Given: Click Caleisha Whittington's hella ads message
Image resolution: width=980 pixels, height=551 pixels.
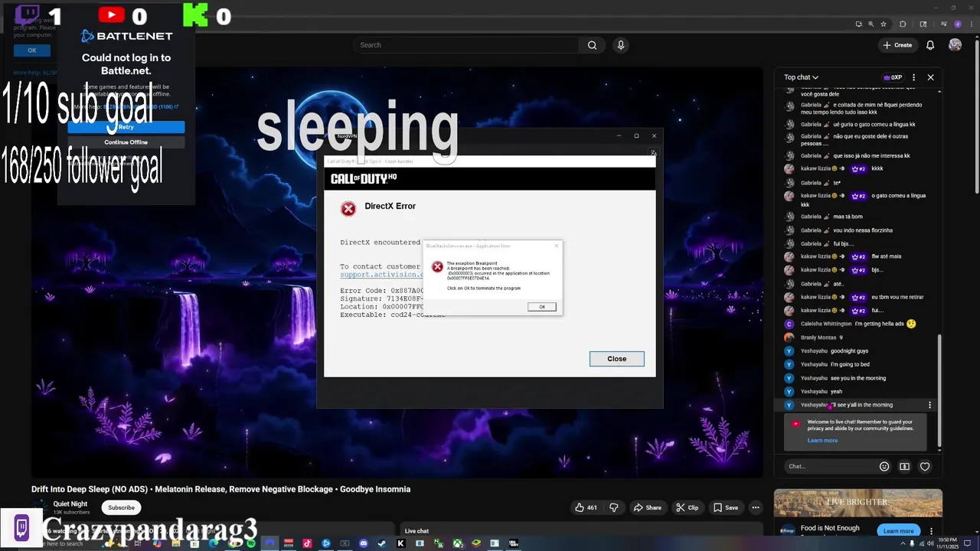Looking at the screenshot, I should coord(885,324).
